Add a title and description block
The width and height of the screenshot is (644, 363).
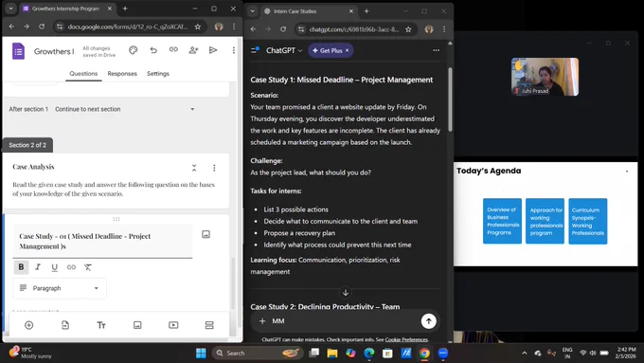(101, 325)
